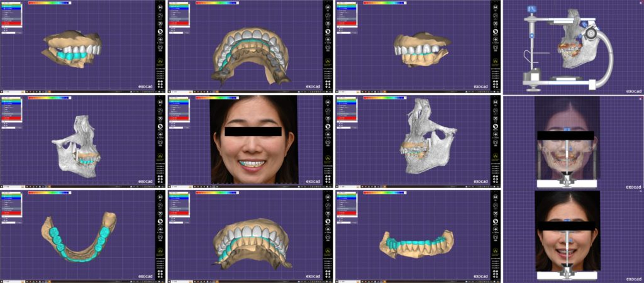Viewport: 644px width, 283px height.
Task: Click the top circular sidebar icon in the upper-left teeth side-view panel
Action: coord(161,8)
